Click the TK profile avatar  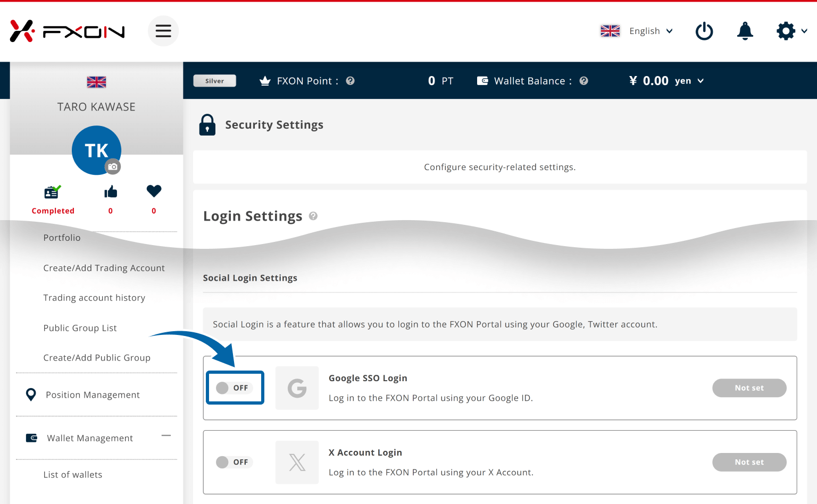coord(96,150)
